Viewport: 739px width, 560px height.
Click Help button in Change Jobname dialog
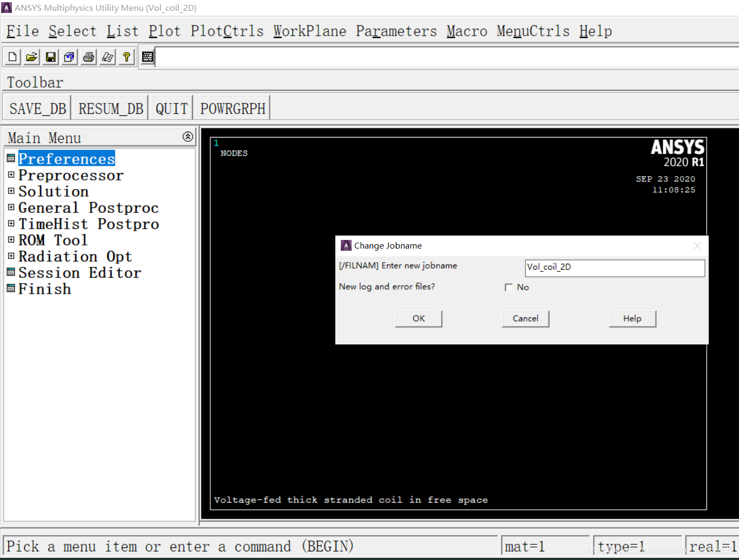point(632,318)
